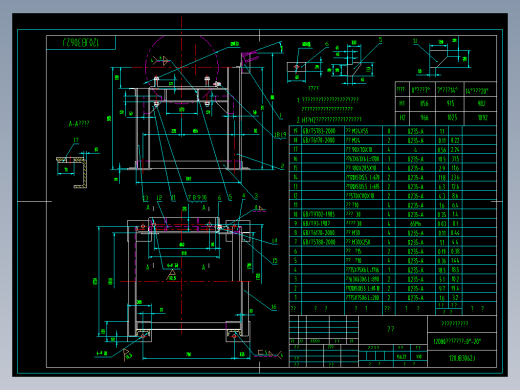This screenshot has height=390, width=520.
Task: Click the part callout "7.8.9.10" below the front view
Action: (197, 198)
